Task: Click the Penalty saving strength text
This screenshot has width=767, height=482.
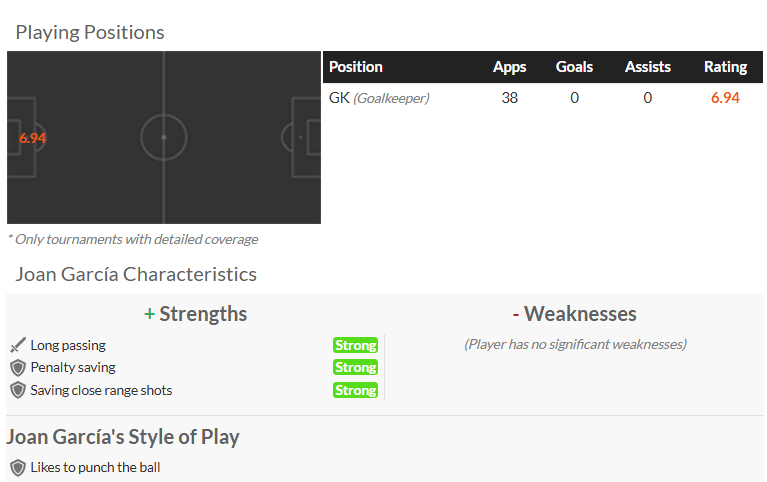Action: pyautogui.click(x=73, y=367)
